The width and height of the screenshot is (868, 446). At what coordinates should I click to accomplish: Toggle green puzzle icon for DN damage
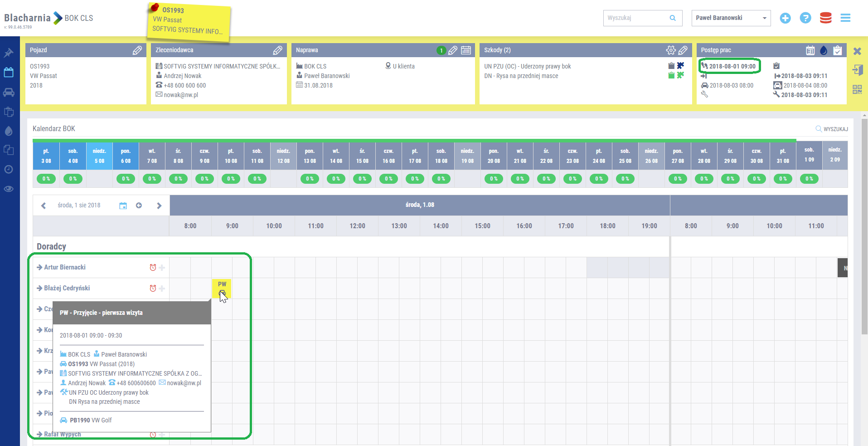click(x=680, y=75)
